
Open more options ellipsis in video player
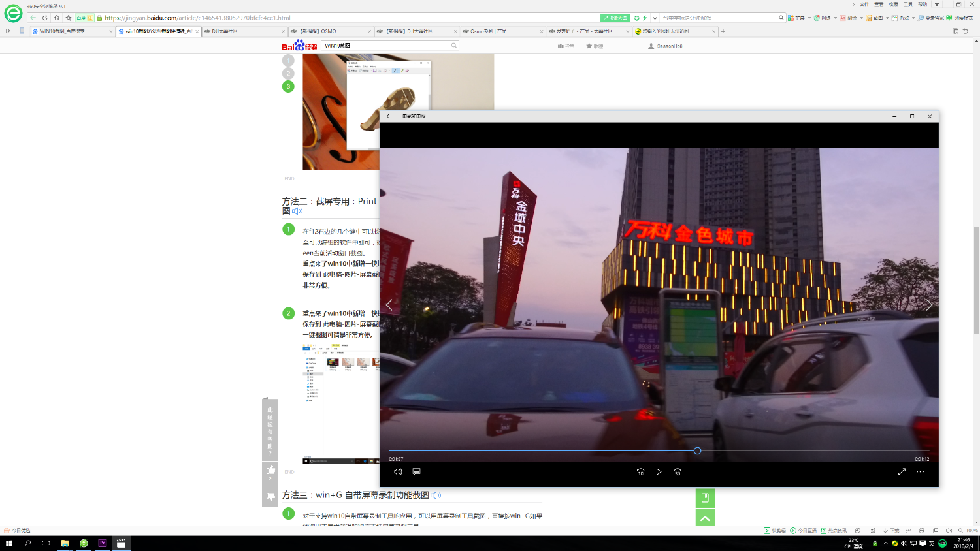[920, 471]
